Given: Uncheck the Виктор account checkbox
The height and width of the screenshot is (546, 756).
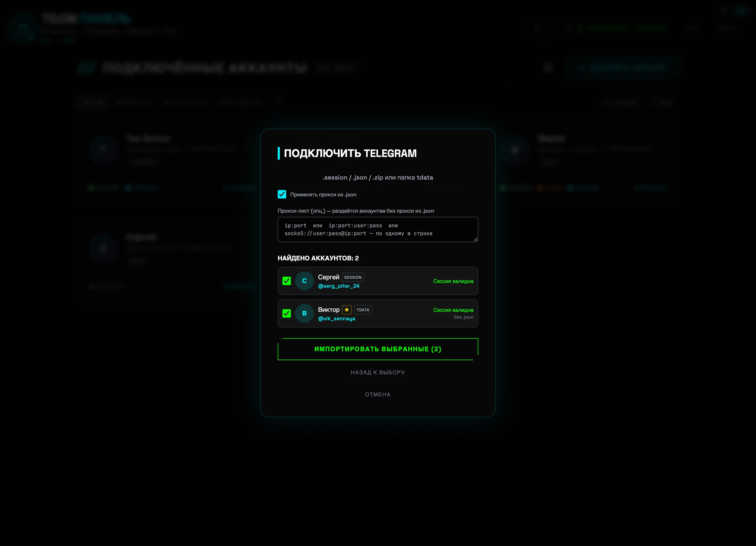Looking at the screenshot, I should [287, 313].
